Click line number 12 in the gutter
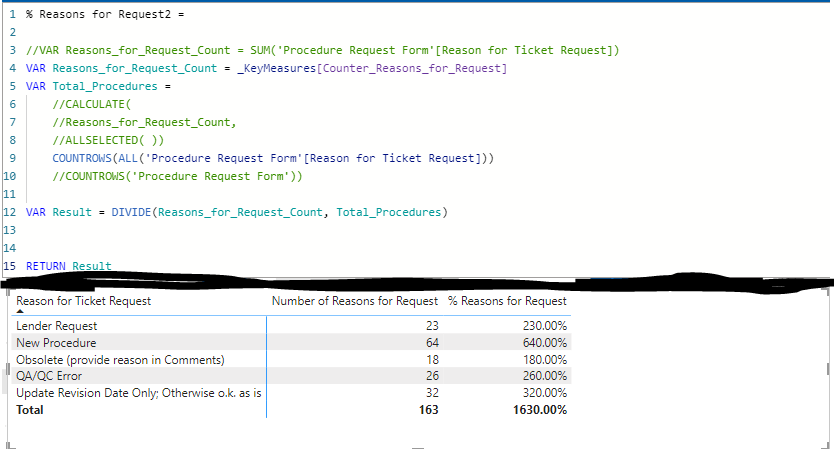The image size is (834, 449). tap(10, 212)
